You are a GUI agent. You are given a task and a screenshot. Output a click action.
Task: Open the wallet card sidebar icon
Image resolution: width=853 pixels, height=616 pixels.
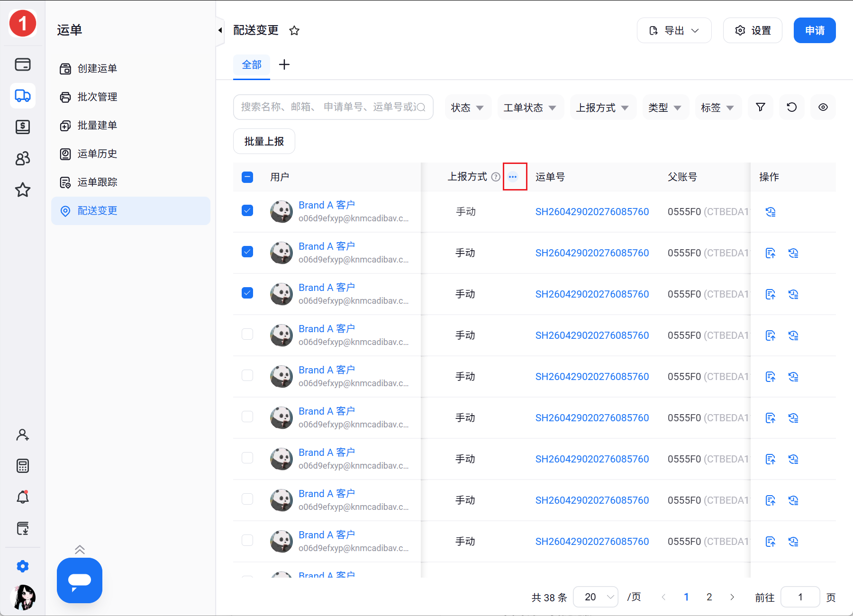23,64
